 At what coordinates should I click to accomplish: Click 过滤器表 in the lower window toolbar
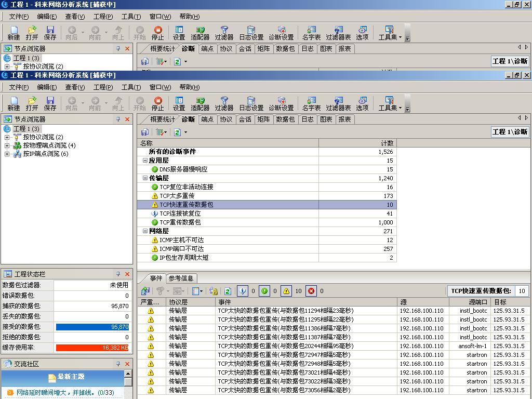click(x=338, y=103)
